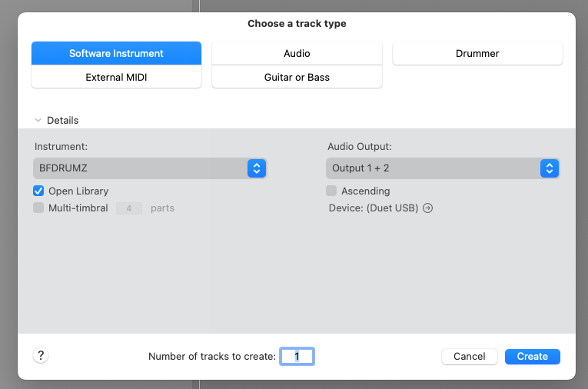
Task: Enable the Multi-timbral checkbox
Action: 38,208
